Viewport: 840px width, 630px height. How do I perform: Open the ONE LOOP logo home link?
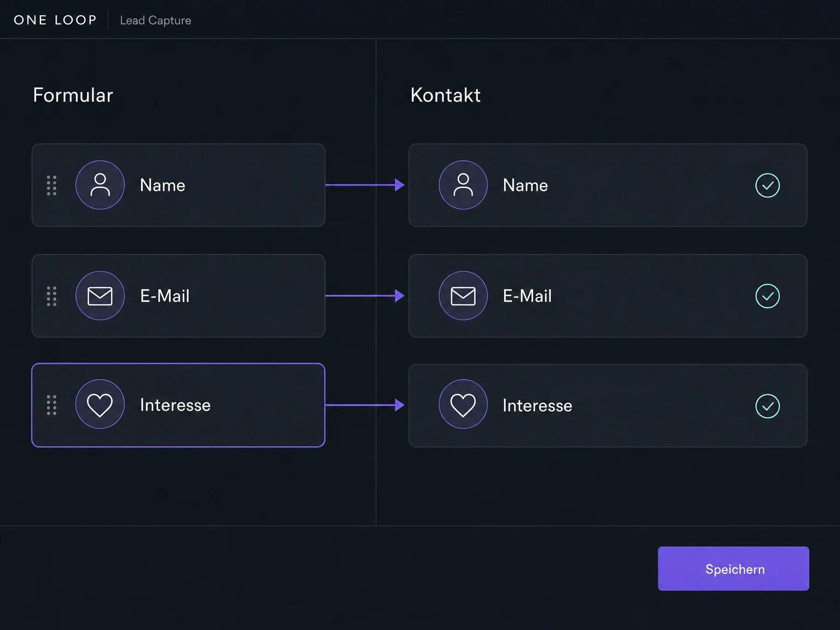click(x=55, y=20)
